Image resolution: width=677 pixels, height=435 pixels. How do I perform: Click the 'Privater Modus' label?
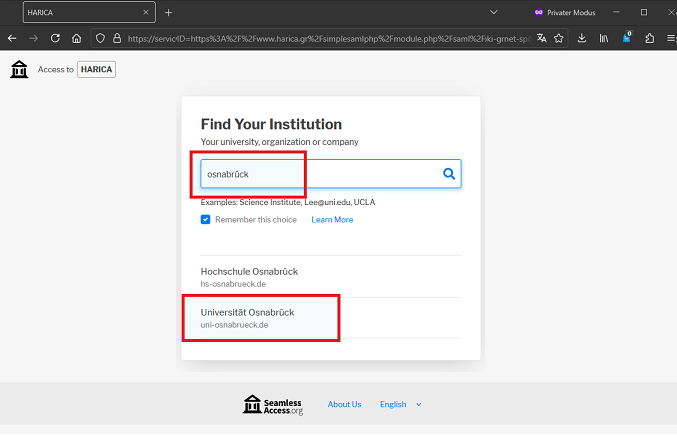click(571, 13)
